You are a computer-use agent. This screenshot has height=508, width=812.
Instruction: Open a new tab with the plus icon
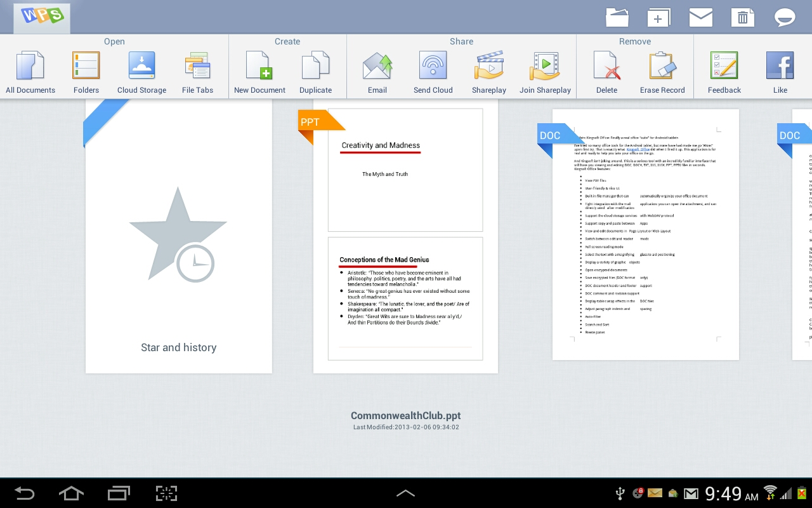659,17
